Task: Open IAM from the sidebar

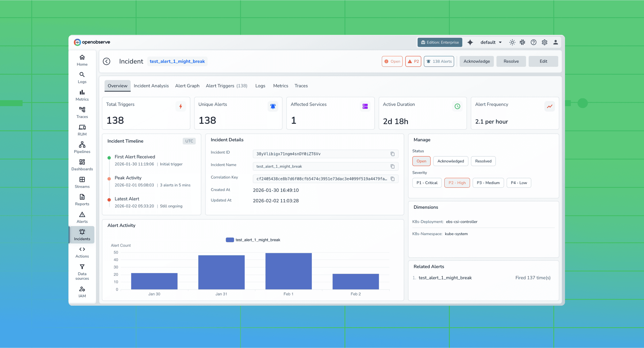Action: click(82, 292)
